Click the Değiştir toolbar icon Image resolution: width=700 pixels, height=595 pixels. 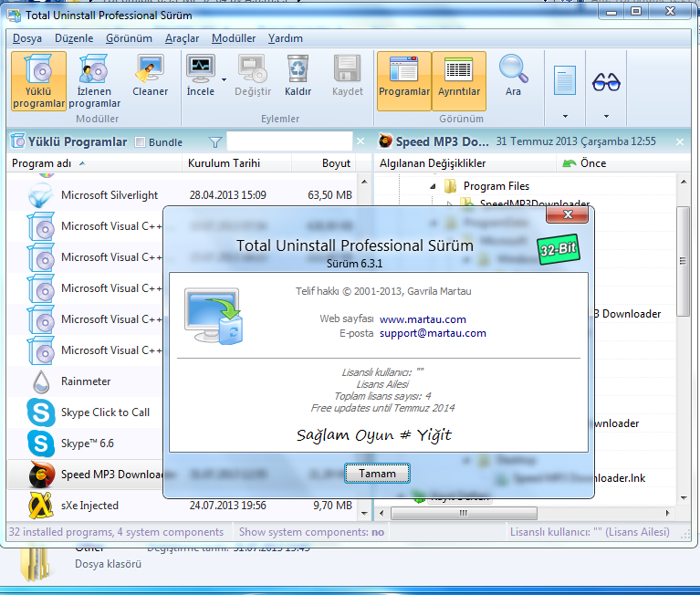253,68
